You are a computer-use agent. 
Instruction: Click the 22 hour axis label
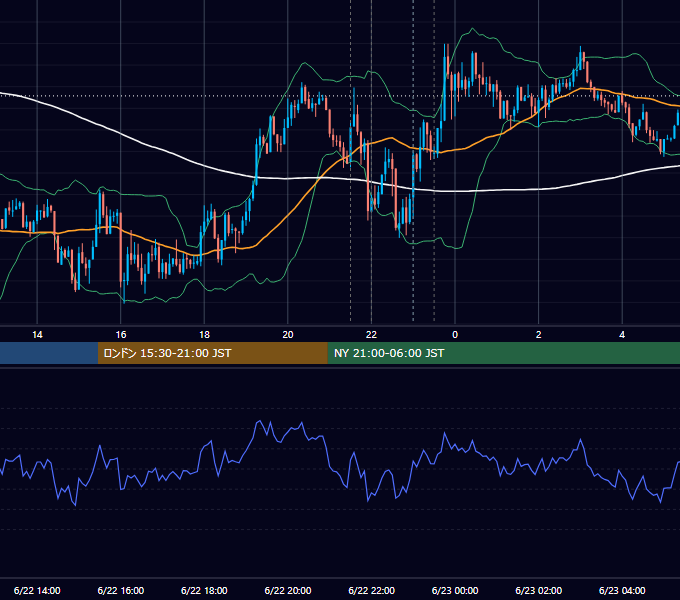click(x=371, y=335)
